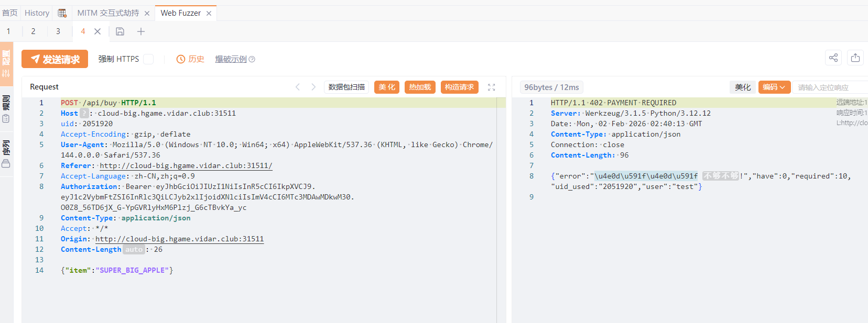The height and width of the screenshot is (323, 868).
Task: Open the 爆破示例 link
Action: (231, 59)
